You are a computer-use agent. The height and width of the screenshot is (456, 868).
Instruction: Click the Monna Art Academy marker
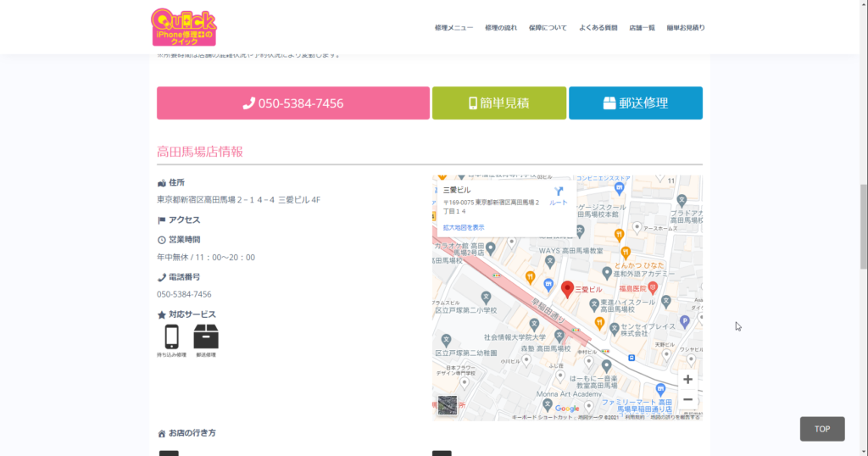[x=548, y=404]
